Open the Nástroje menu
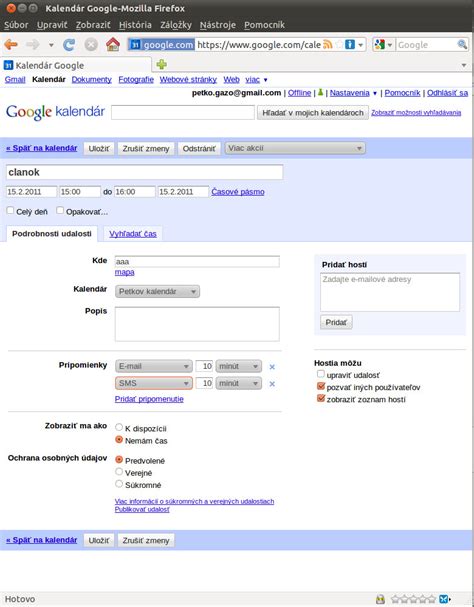Image resolution: width=474 pixels, height=607 pixels. (218, 25)
